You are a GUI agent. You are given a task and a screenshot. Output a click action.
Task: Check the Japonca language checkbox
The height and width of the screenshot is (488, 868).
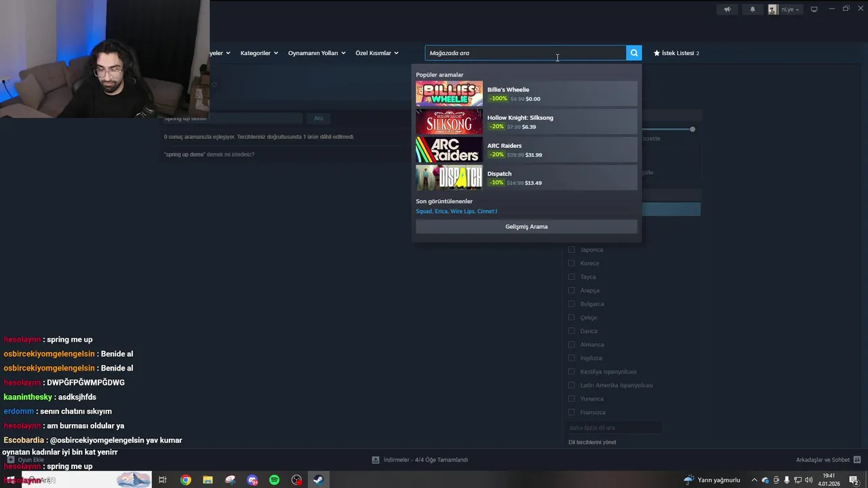(571, 249)
